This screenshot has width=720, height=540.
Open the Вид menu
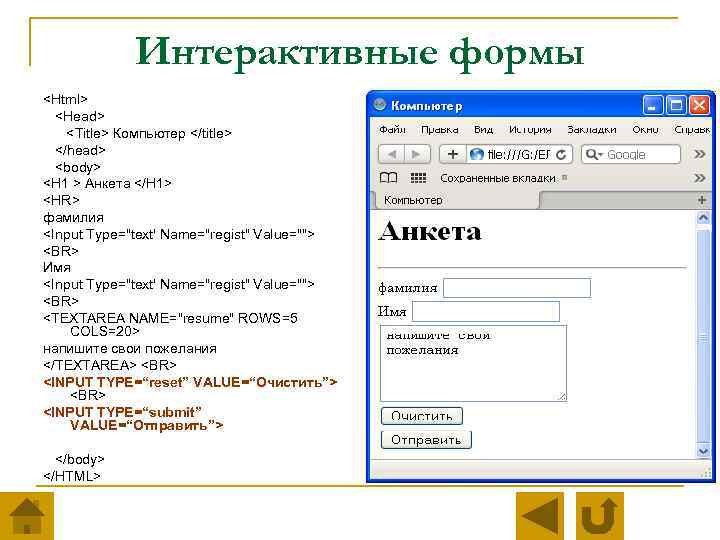[x=484, y=129]
